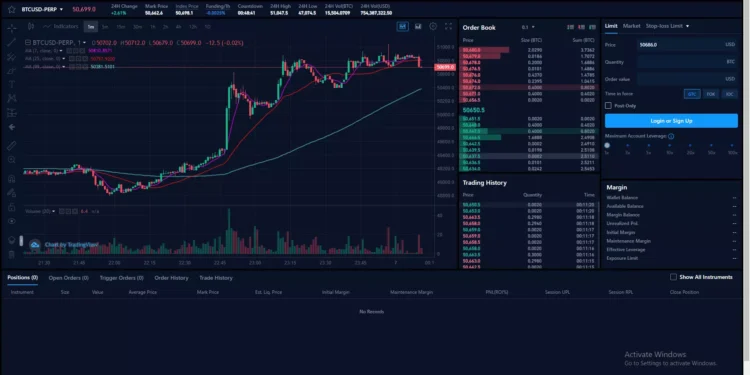Select the highlighted TradingView chart view icon
The width and height of the screenshot is (750, 375).
tap(402, 27)
